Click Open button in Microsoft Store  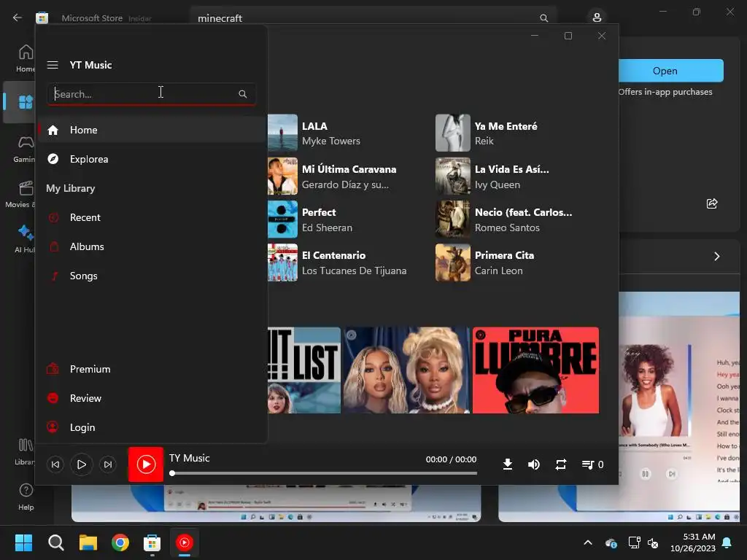coord(671,71)
